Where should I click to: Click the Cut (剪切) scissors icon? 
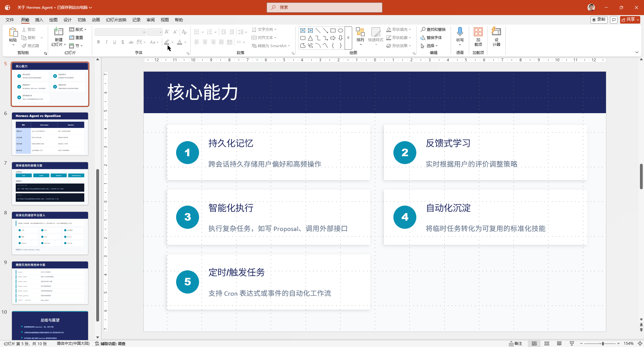[24, 30]
